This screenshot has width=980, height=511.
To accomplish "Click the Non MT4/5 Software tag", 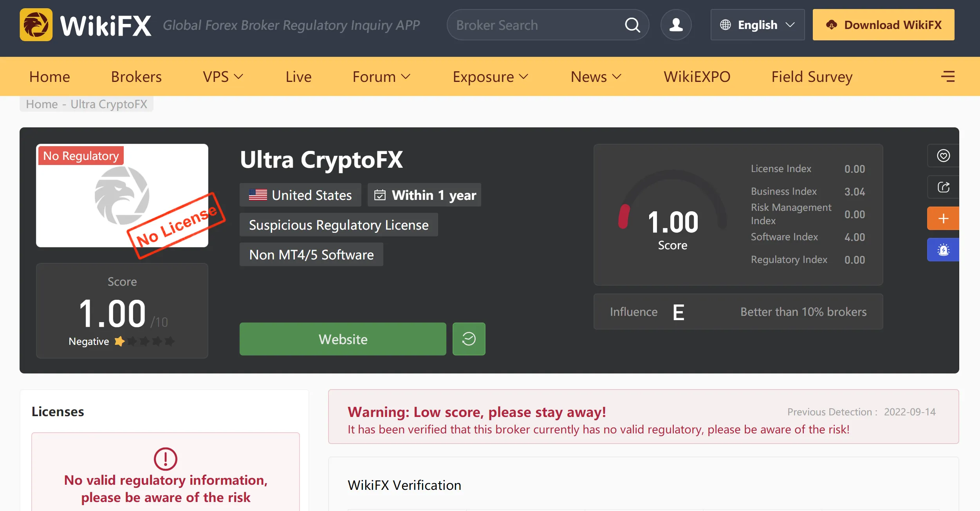I will [311, 254].
